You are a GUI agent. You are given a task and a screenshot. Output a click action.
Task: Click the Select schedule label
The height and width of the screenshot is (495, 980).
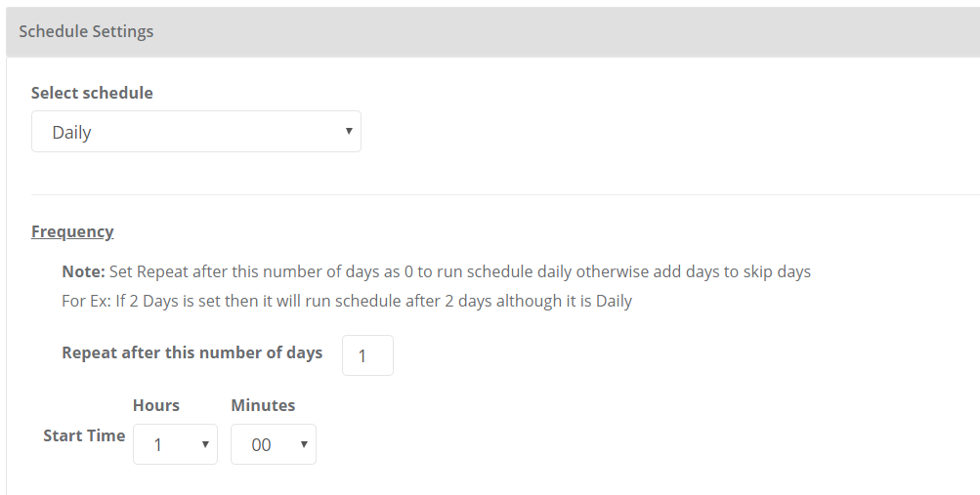[92, 93]
